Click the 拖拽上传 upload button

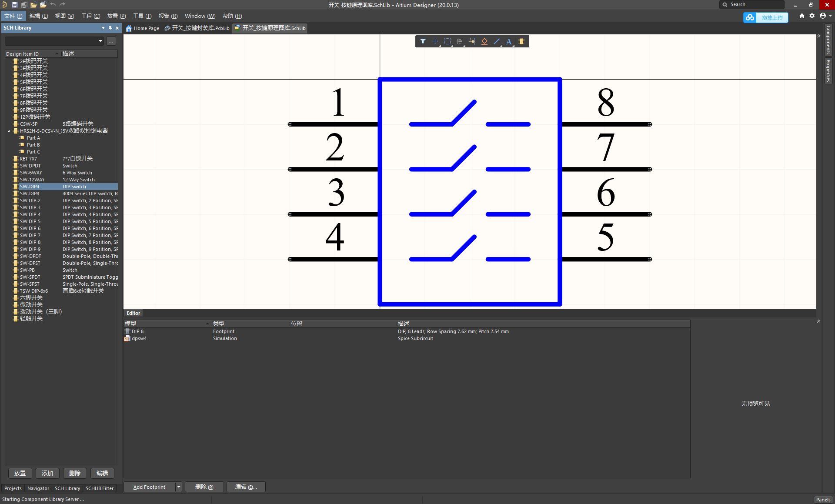pos(772,17)
